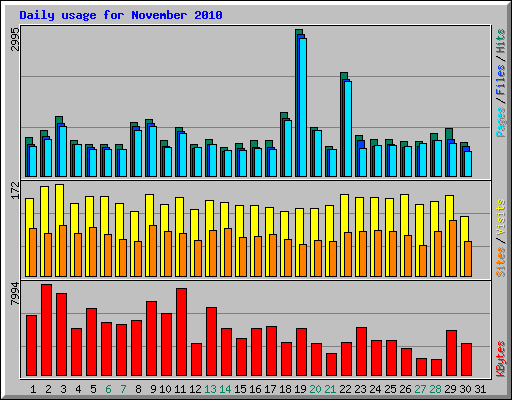The height and width of the screenshot is (400, 512).
Task: Click the cyan pages bar for day 30
Action: 468,164
